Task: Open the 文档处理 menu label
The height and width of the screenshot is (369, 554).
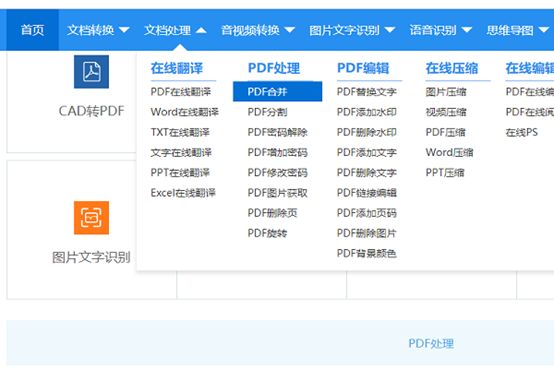Action: click(167, 30)
